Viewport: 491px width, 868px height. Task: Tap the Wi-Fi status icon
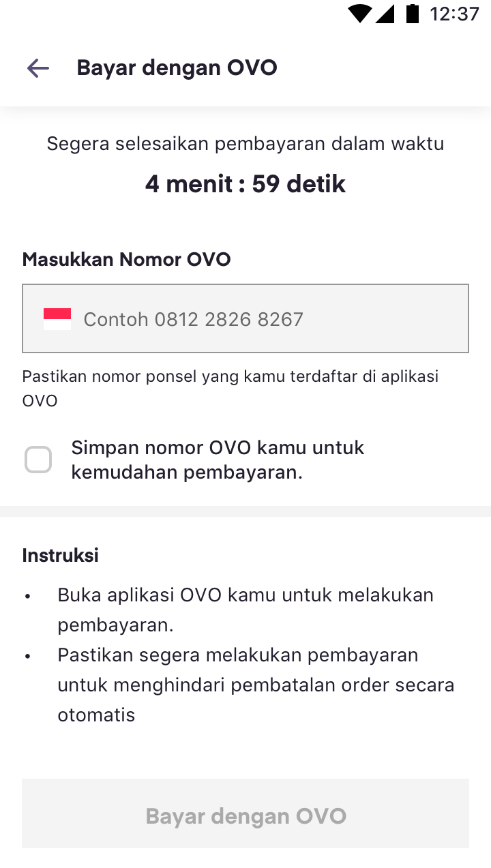point(359,14)
